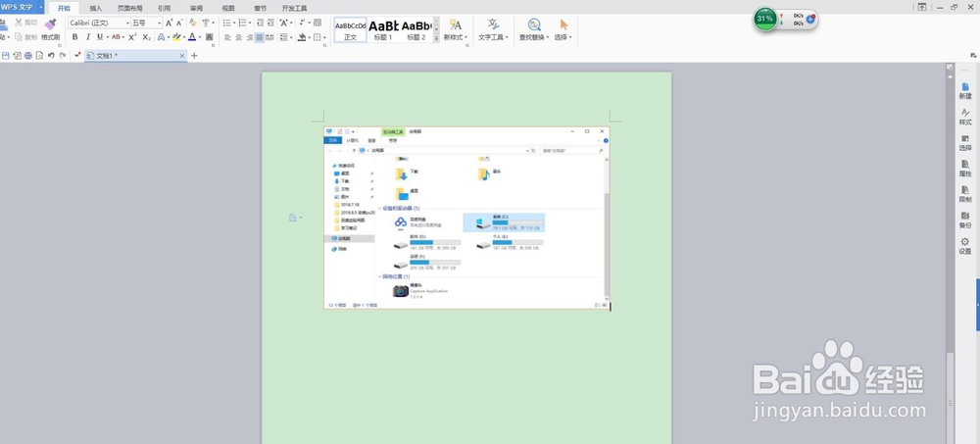Click the distributed alignment icon
This screenshot has width=980, height=444.
(x=269, y=37)
